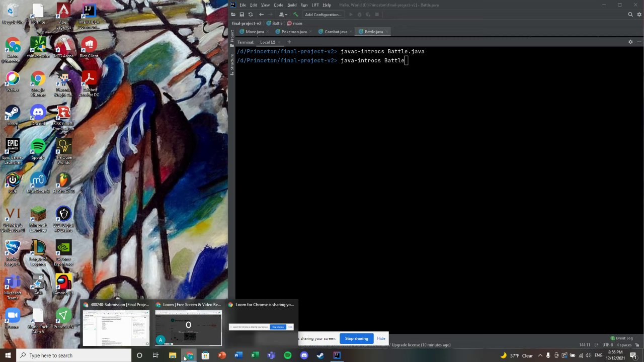Click Windows search box
This screenshot has width=644, height=362.
(x=73, y=355)
